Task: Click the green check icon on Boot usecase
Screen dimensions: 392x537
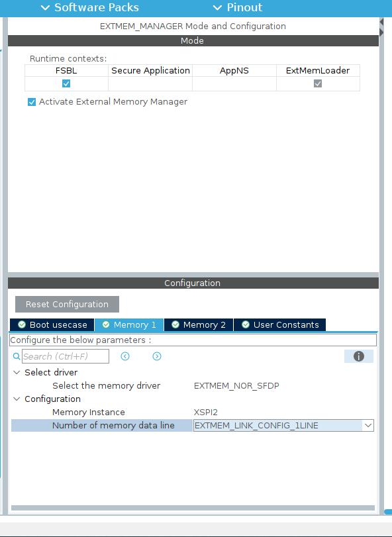Action: pyautogui.click(x=22, y=324)
